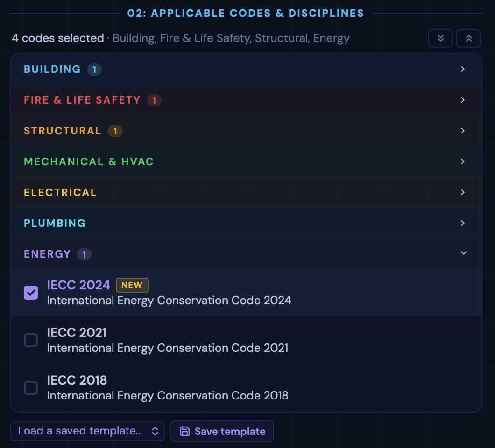This screenshot has width=495, height=448.
Task: Expand Fire & Life Safety via its chevron
Action: pyautogui.click(x=463, y=100)
